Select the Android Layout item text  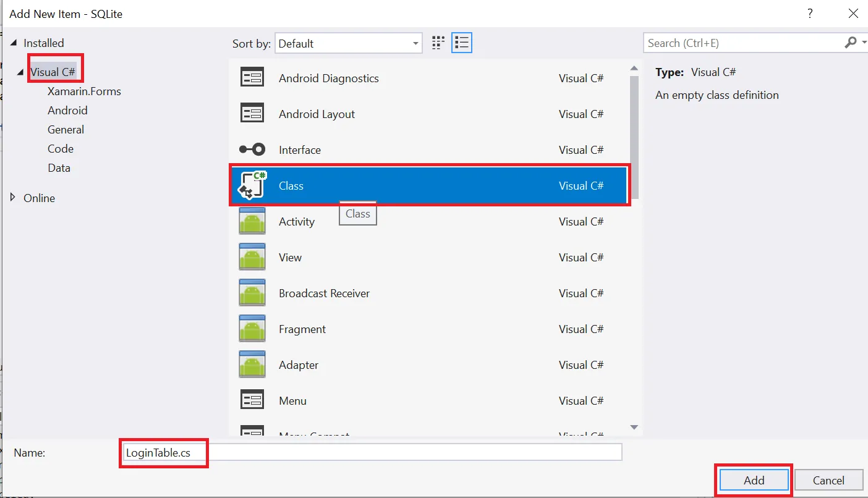pos(317,114)
